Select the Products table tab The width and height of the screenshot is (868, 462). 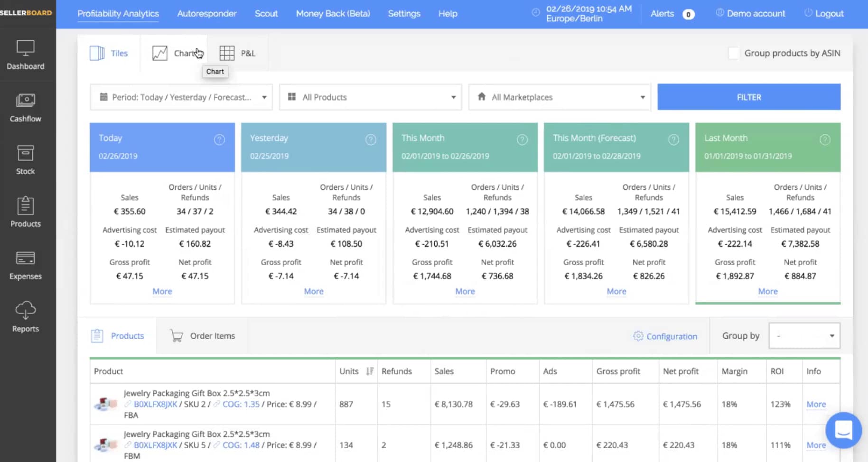pyautogui.click(x=117, y=336)
